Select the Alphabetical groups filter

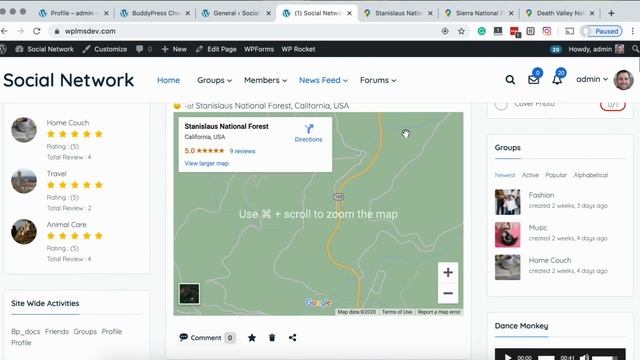(x=591, y=175)
